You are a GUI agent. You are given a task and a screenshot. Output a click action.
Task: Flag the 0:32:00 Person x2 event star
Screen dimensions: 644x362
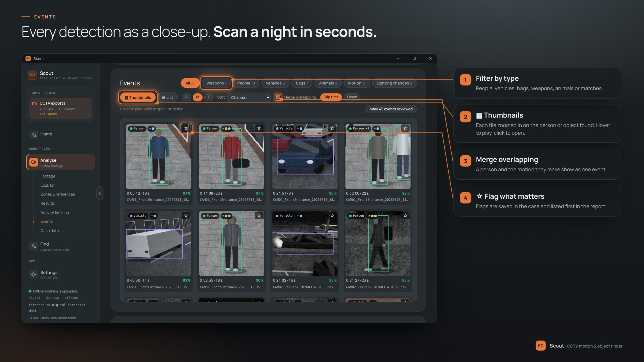pyautogui.click(x=405, y=128)
